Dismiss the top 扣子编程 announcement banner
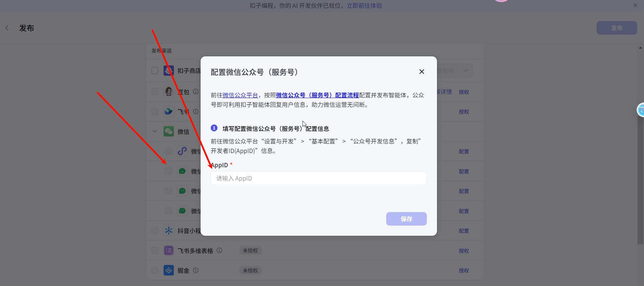 point(635,5)
